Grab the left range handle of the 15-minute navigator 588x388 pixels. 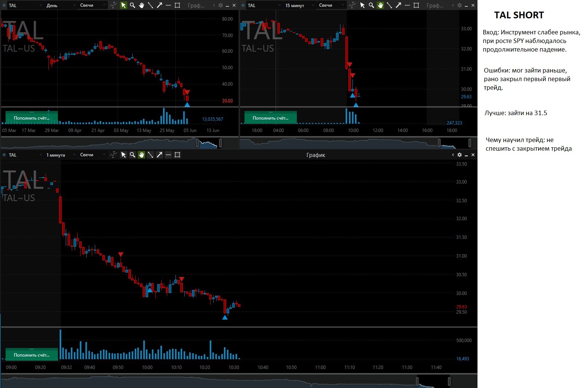tap(439, 143)
